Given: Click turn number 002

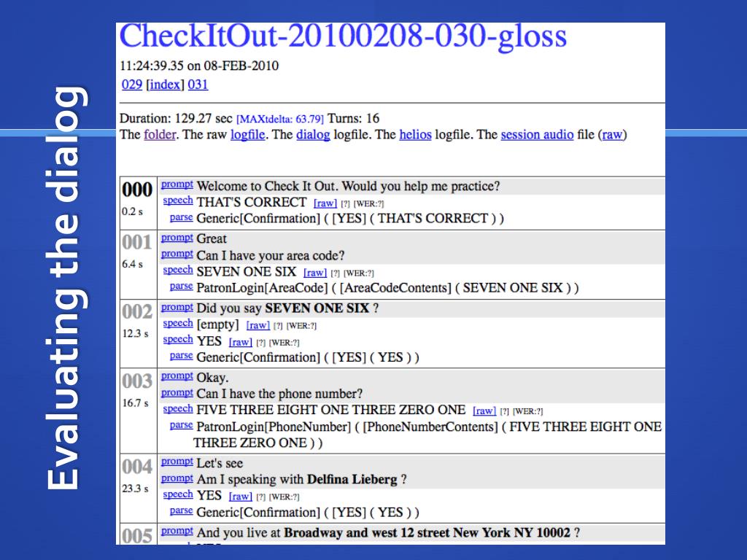Looking at the screenshot, I should coord(137,312).
